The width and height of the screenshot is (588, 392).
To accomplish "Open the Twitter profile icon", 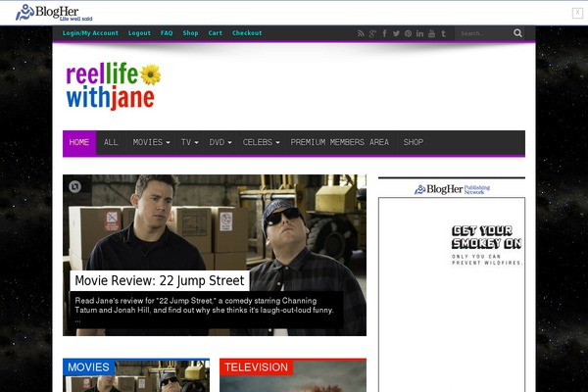I will (x=396, y=33).
